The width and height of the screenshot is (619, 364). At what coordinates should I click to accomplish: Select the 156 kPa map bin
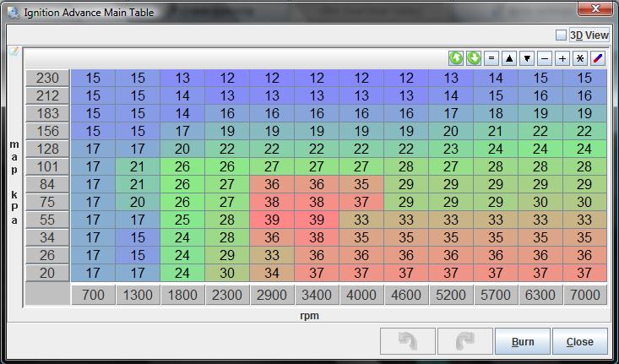pos(47,132)
